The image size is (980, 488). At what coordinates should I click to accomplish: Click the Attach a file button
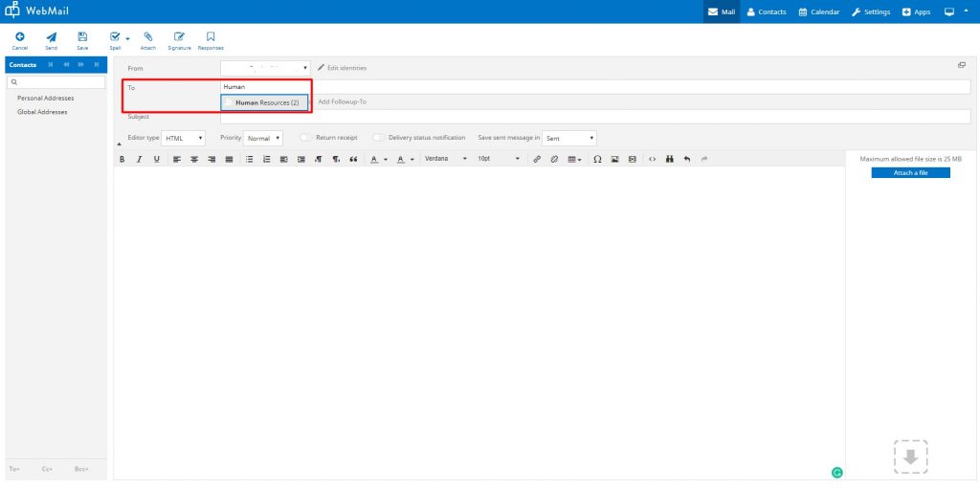910,172
